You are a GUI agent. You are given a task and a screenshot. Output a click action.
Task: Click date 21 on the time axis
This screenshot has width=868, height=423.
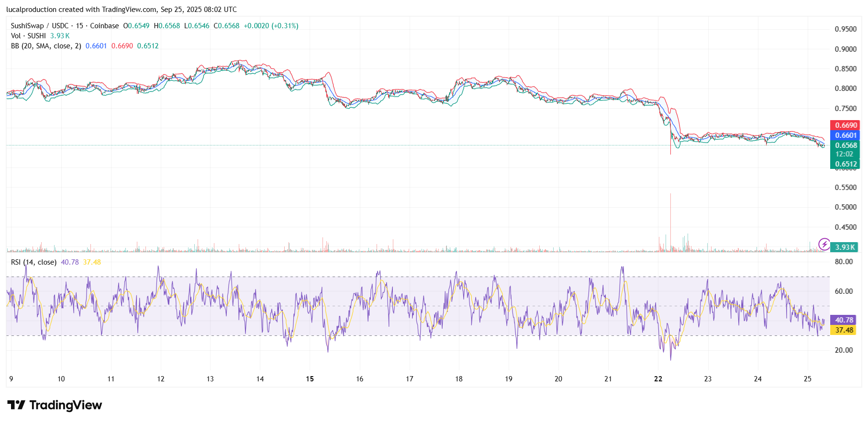tap(608, 379)
